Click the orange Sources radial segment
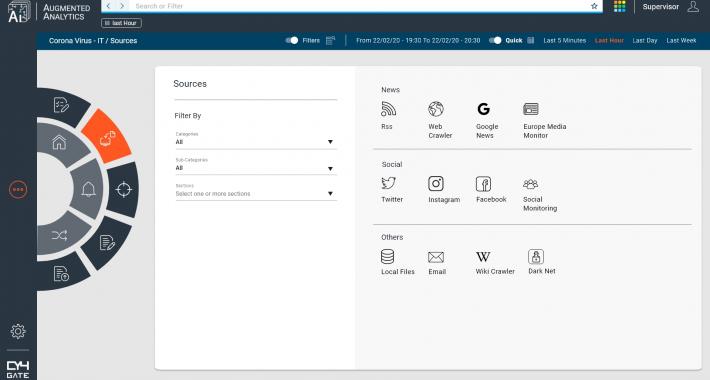Image resolution: width=710 pixels, height=380 pixels. (x=107, y=137)
